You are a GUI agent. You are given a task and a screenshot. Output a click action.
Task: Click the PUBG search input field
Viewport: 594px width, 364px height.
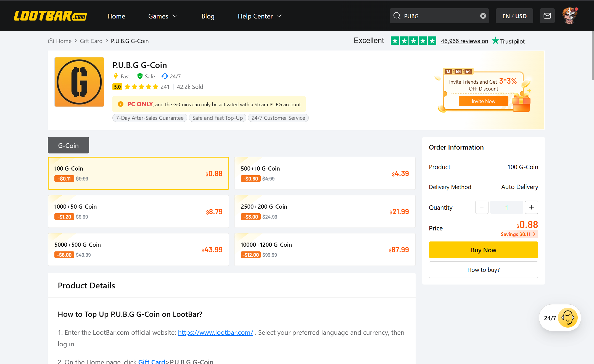pyautogui.click(x=439, y=16)
